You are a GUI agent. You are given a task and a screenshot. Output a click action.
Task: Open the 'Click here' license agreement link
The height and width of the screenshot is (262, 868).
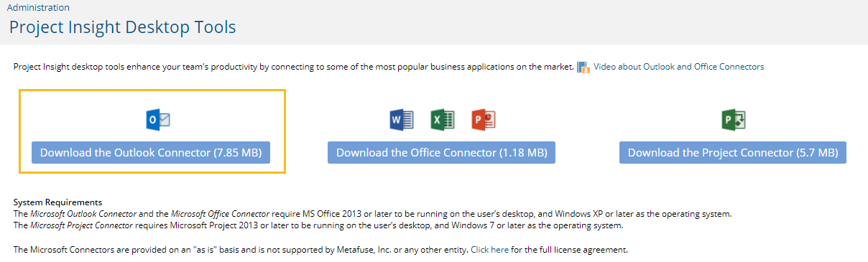[x=490, y=250]
